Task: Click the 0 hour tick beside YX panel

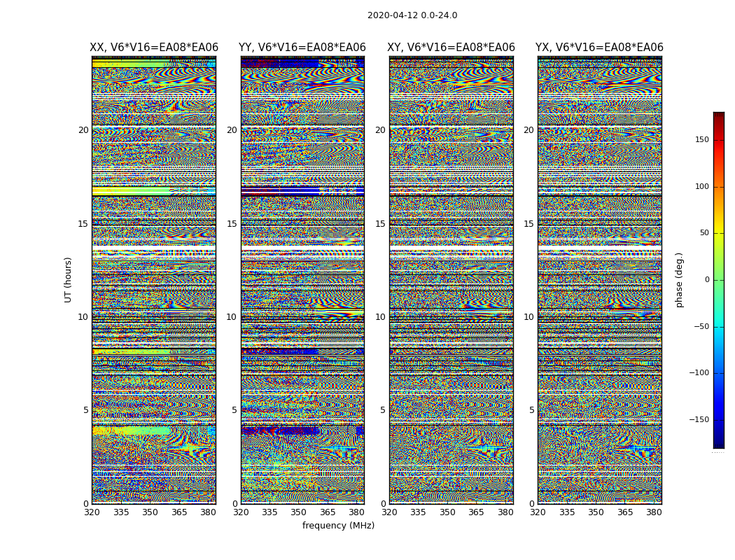Action: coord(531,504)
